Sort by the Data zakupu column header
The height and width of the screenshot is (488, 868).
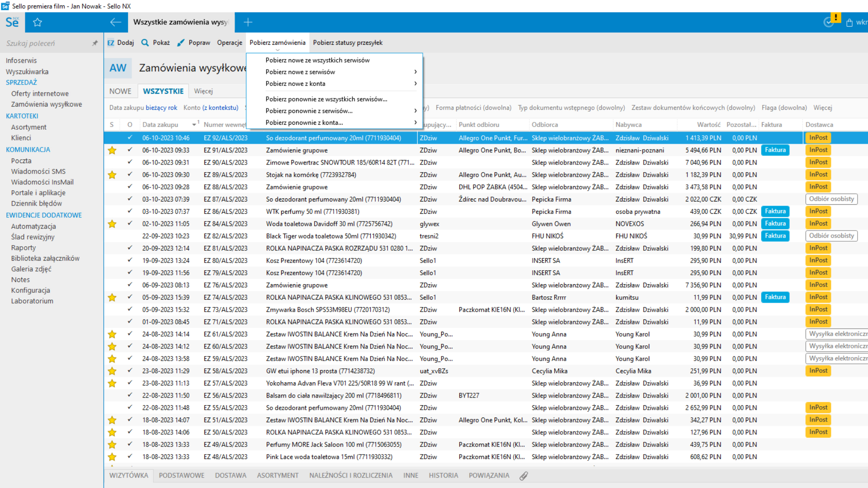(160, 125)
